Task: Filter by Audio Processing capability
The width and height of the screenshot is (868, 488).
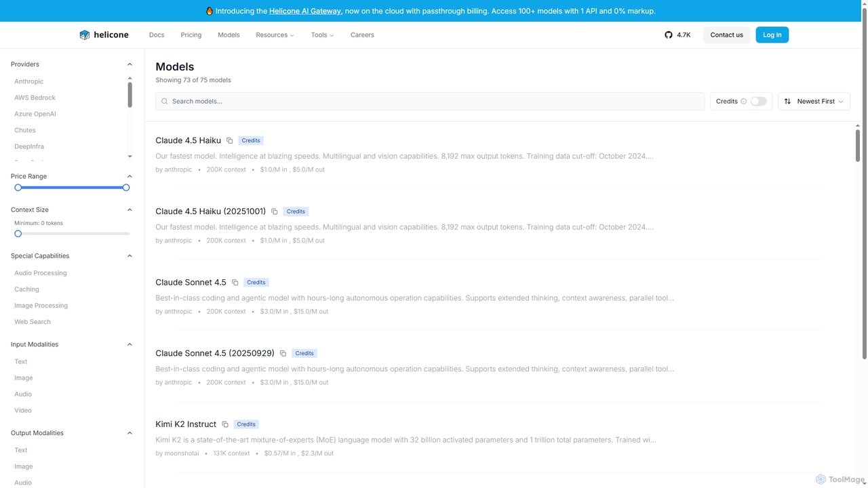Action: click(x=41, y=273)
